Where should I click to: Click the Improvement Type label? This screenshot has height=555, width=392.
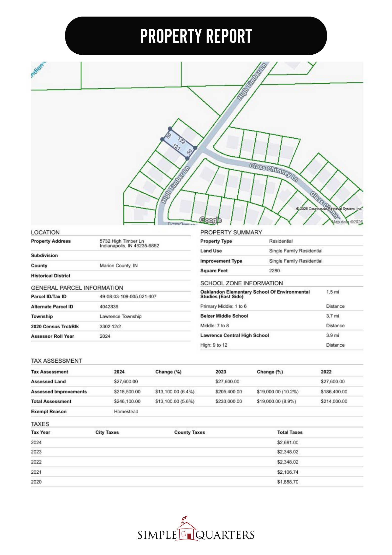pyautogui.click(x=221, y=261)
